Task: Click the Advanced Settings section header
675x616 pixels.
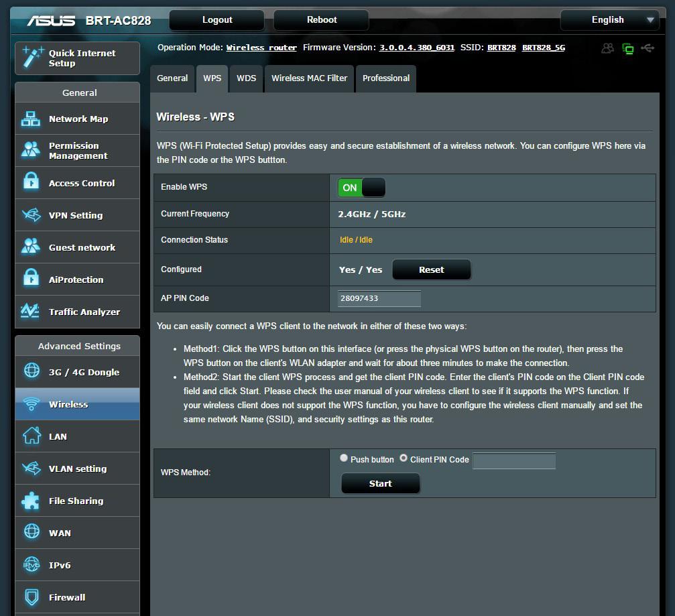Action: (79, 346)
